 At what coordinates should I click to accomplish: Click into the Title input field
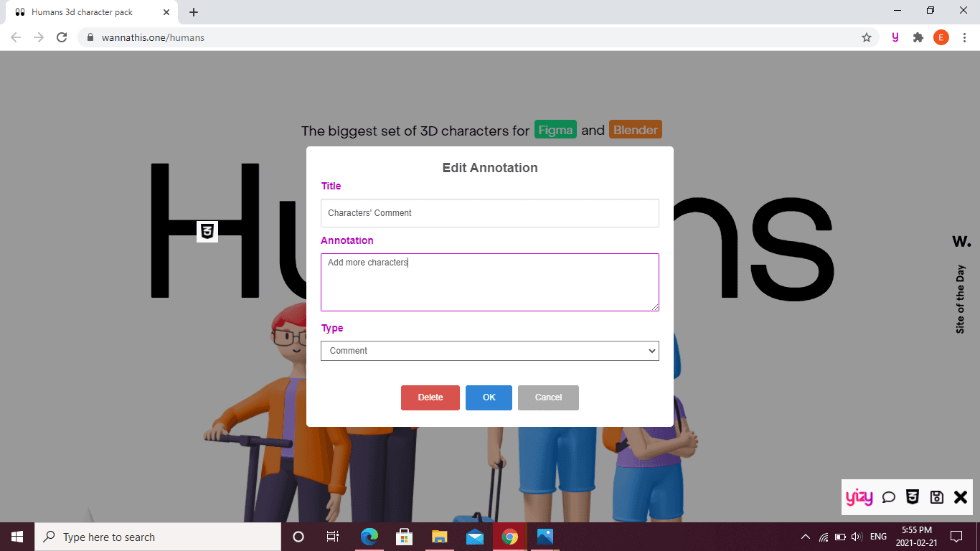(489, 213)
